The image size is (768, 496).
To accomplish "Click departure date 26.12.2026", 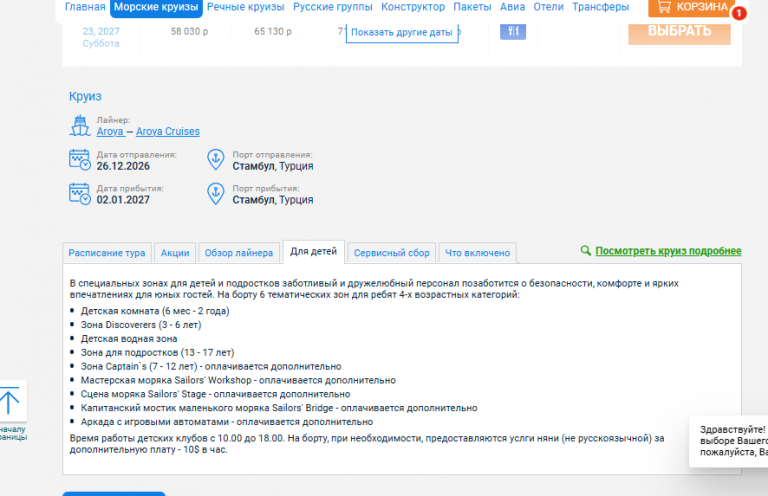I will tap(123, 166).
